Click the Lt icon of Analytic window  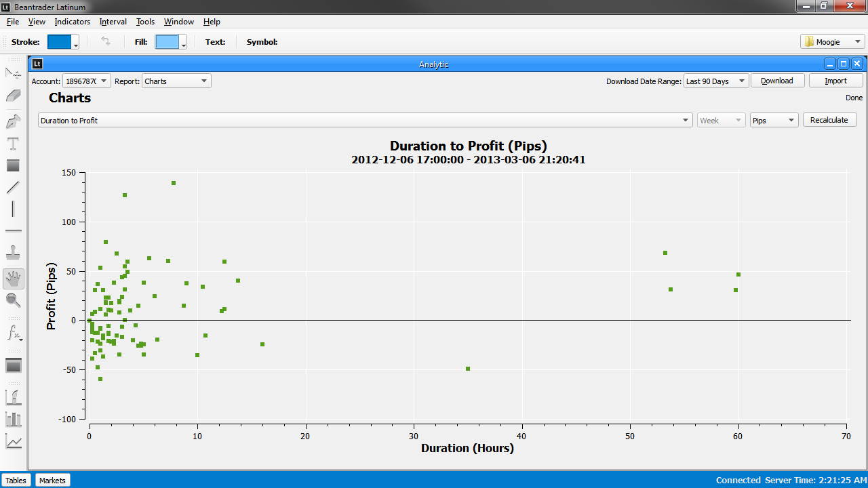37,64
